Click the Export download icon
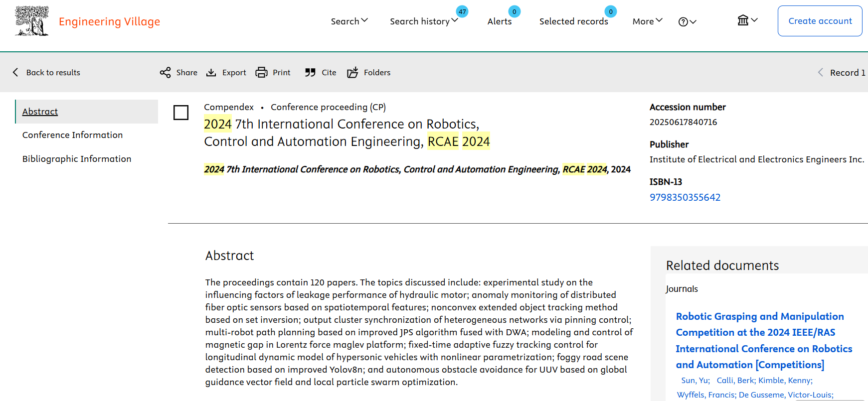Viewport: 868px width, 401px height. [211, 73]
